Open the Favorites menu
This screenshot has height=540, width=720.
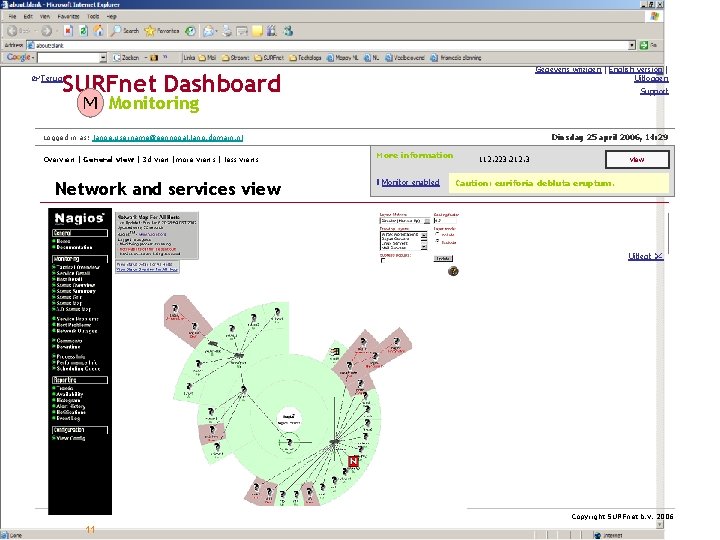[68, 16]
